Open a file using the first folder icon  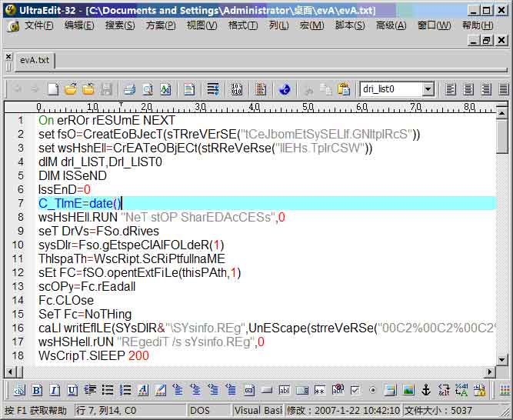pos(70,89)
